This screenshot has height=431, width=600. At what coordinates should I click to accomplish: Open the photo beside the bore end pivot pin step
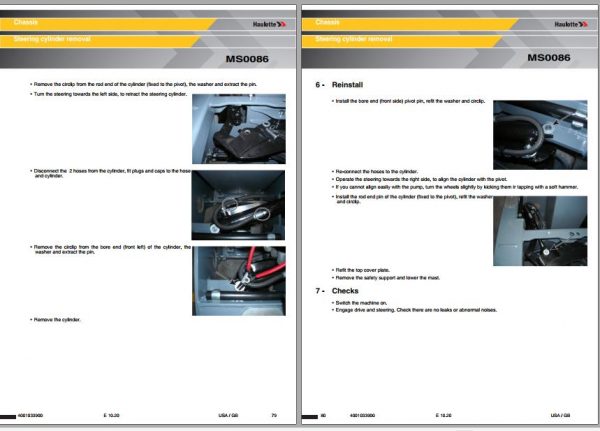540,135
